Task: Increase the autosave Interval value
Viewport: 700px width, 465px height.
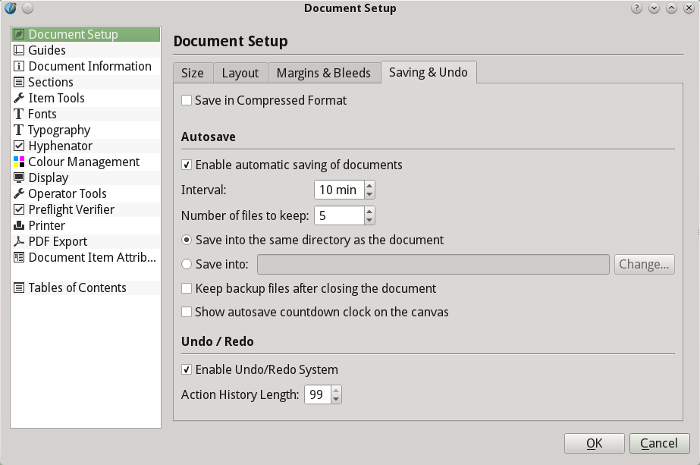Action: pos(369,185)
